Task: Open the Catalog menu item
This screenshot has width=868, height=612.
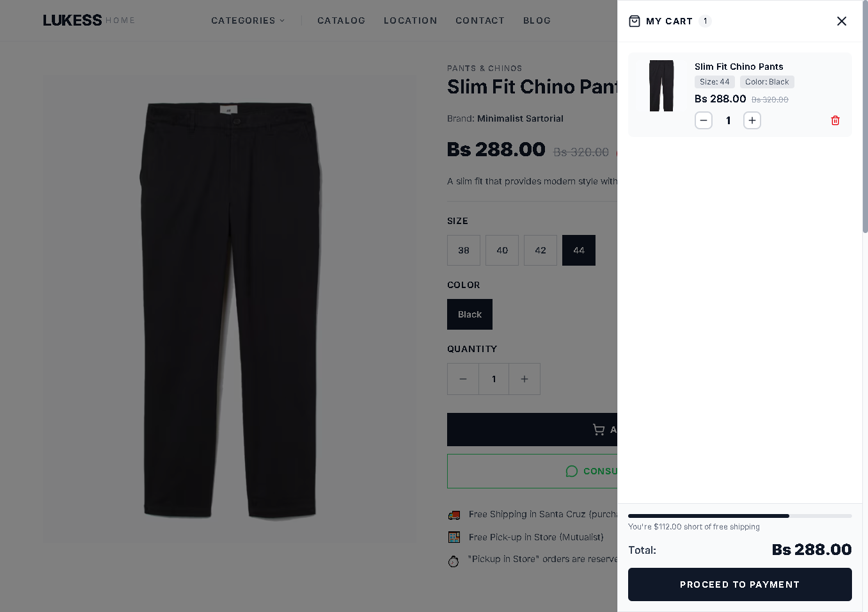Action: coord(341,20)
